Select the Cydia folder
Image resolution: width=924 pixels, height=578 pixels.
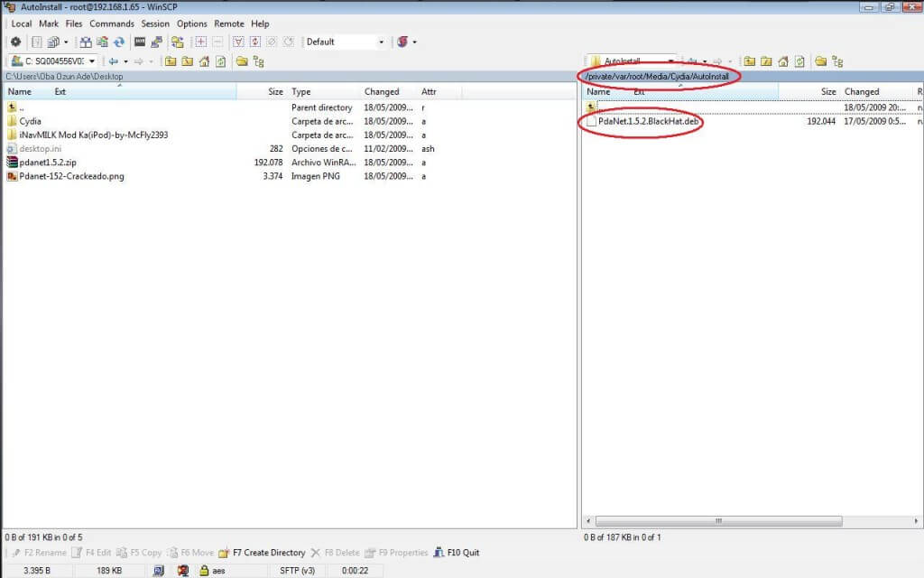coord(30,121)
